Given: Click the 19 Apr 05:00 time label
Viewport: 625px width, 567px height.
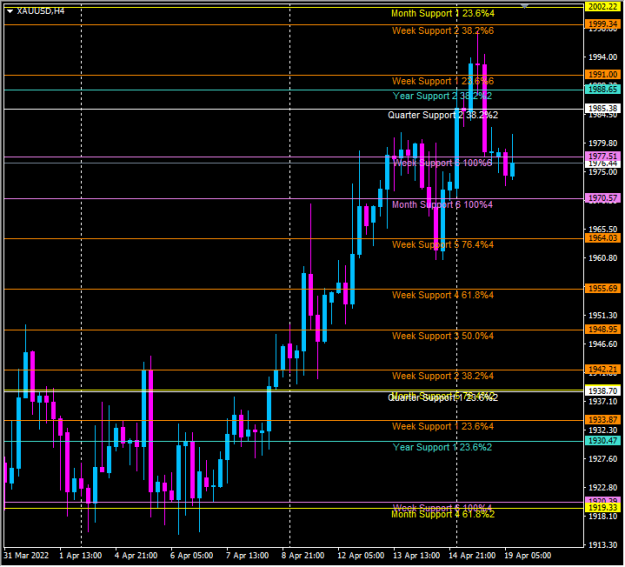Looking at the screenshot, I should tap(528, 556).
